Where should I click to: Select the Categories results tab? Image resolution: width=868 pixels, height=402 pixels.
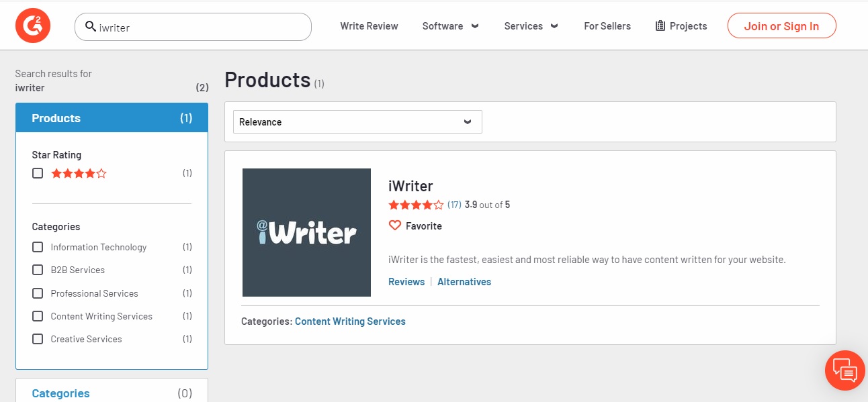112,393
